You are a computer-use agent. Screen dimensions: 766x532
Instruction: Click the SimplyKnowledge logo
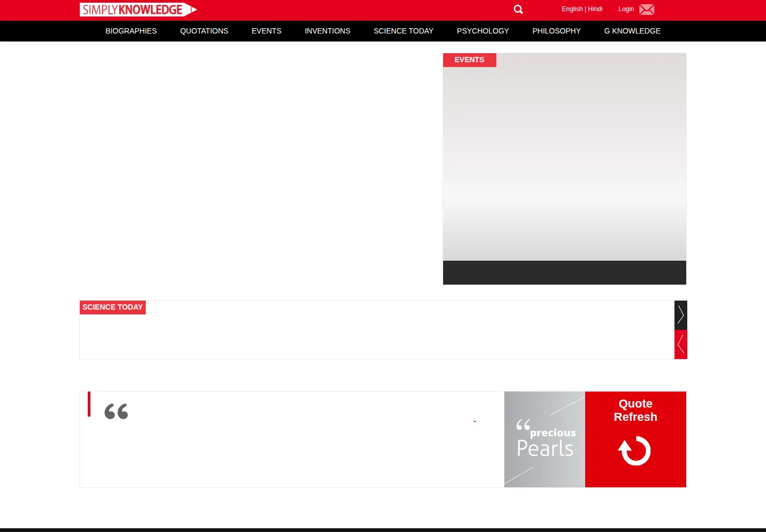coord(138,10)
